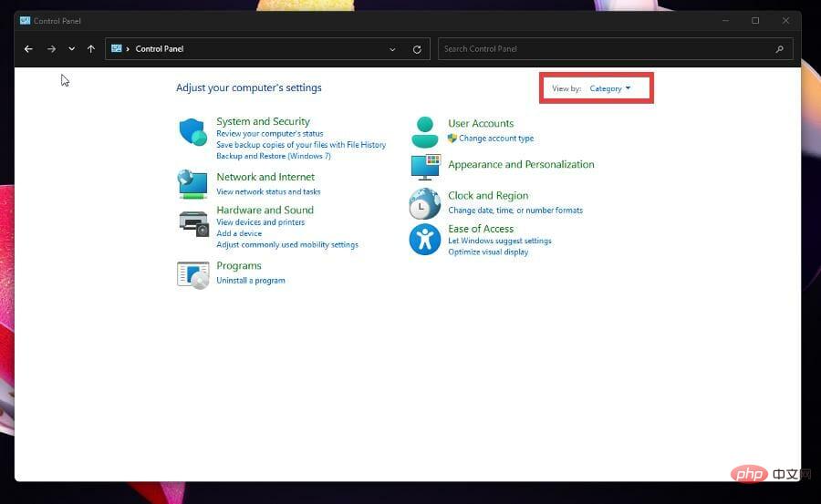Viewport: 821px width, 504px height.
Task: Open View network status and tasks
Action: tap(268, 191)
